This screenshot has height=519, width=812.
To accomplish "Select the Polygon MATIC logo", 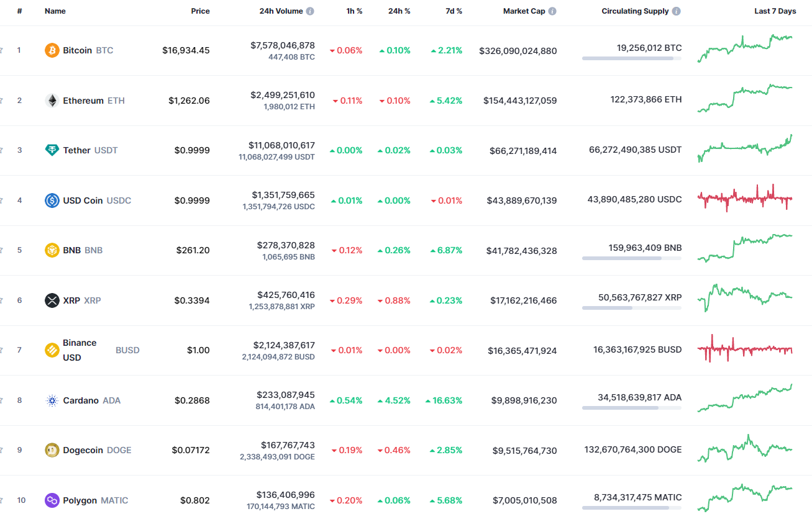I will pyautogui.click(x=53, y=500).
